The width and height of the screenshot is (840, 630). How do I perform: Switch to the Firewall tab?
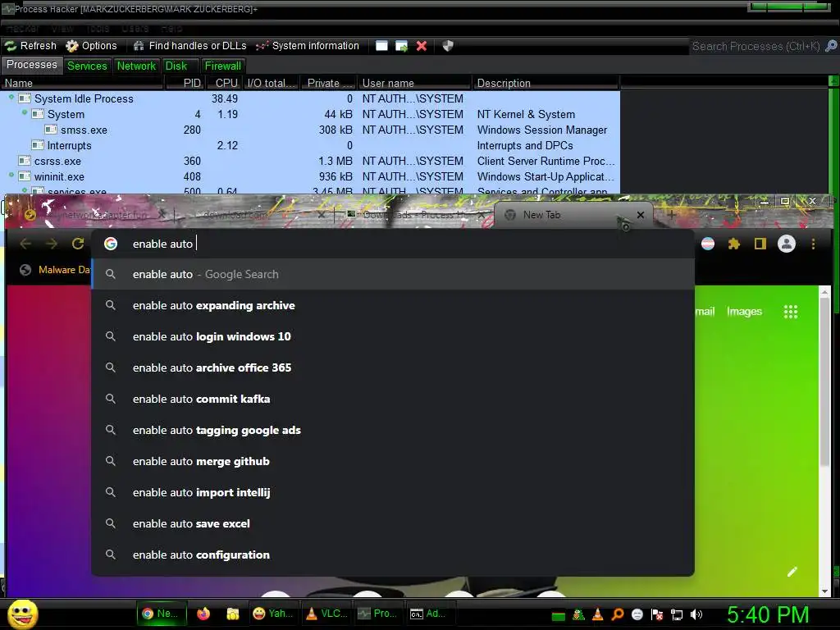coord(223,66)
